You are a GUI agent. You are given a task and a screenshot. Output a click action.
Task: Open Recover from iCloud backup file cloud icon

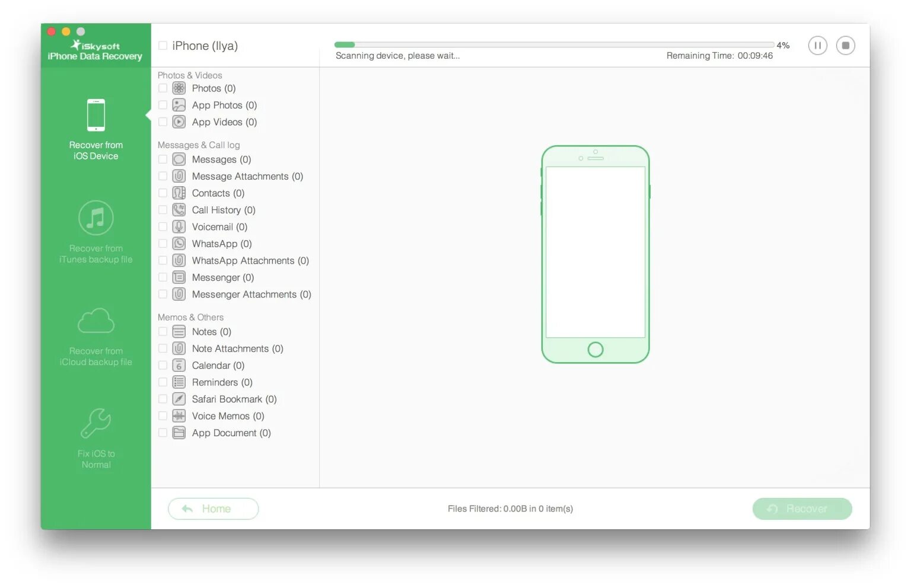tap(96, 321)
